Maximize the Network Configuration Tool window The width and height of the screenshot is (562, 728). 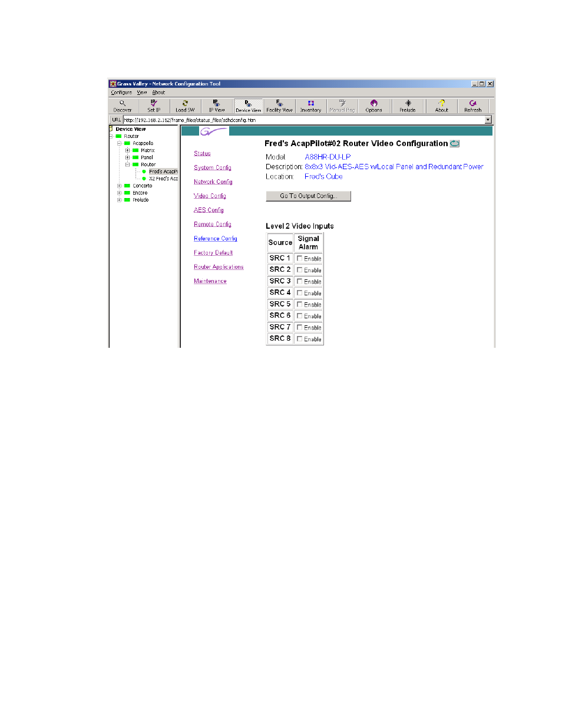[482, 84]
